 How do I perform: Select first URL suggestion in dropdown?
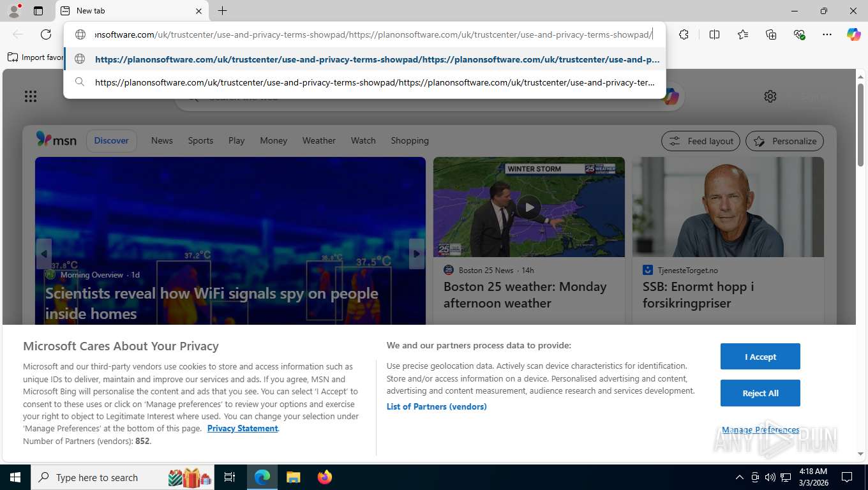point(365,59)
